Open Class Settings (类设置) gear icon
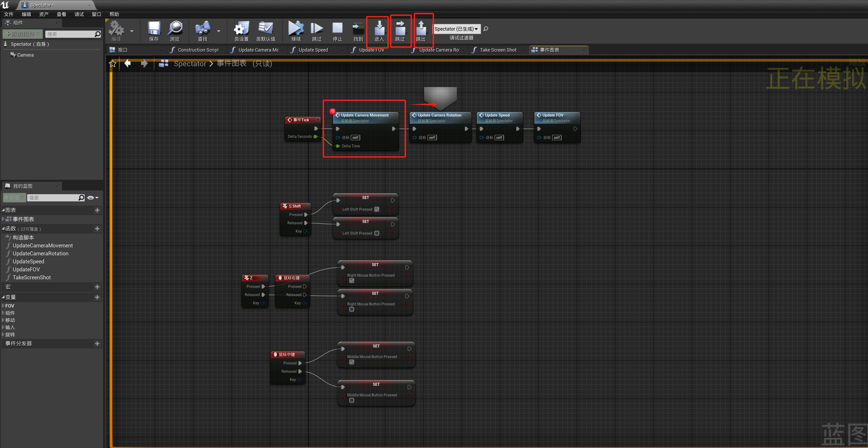Viewport: 868px width, 448px height. (x=241, y=29)
